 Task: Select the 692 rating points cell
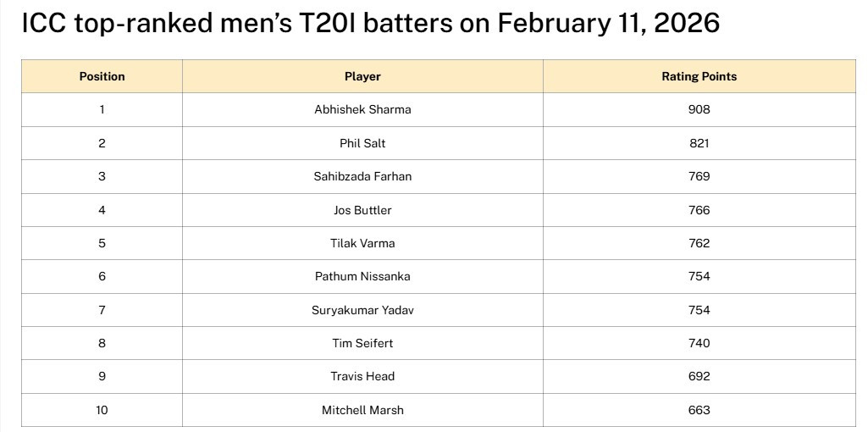click(699, 376)
